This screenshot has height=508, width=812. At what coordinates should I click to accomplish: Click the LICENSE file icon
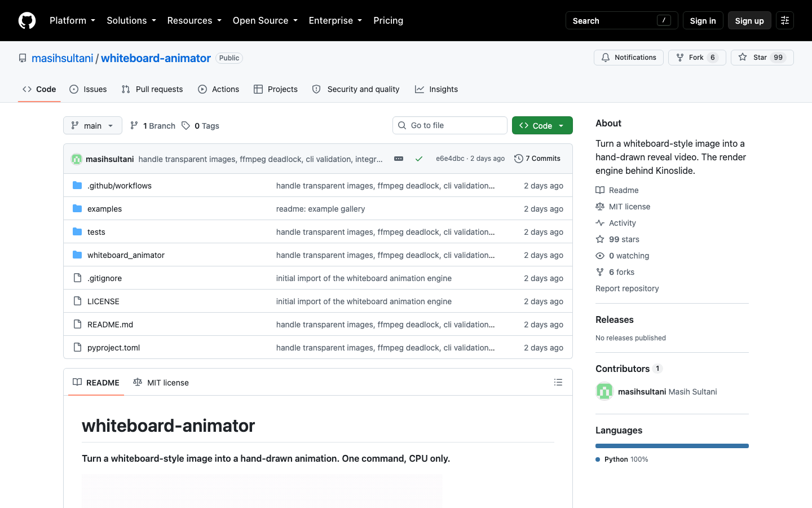point(77,301)
